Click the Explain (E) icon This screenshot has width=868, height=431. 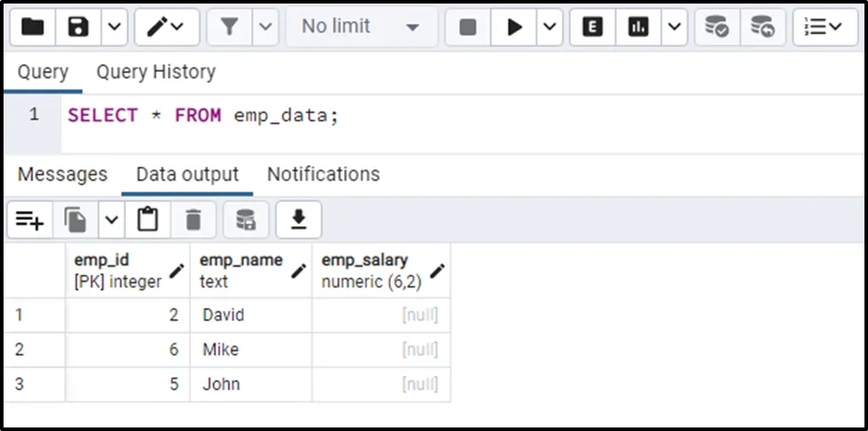tap(592, 27)
